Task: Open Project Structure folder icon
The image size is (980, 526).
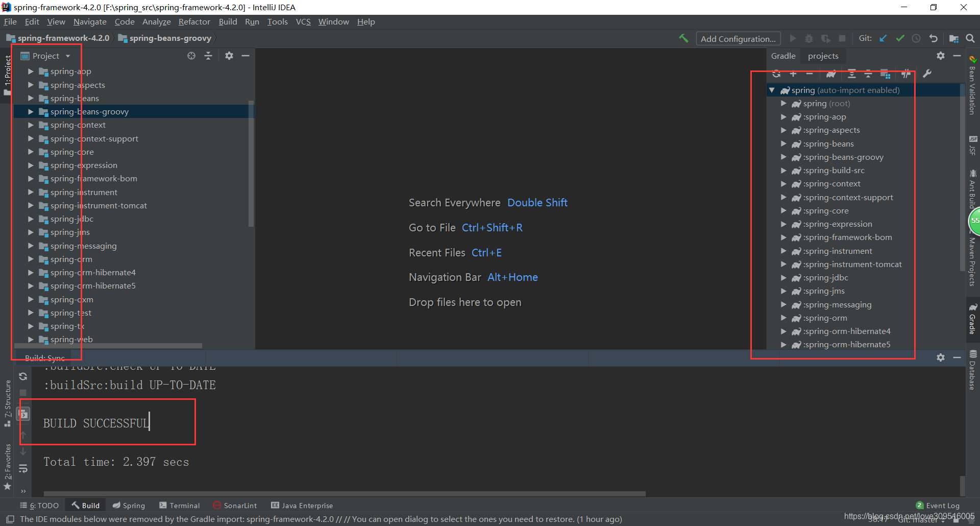Action: [x=953, y=38]
